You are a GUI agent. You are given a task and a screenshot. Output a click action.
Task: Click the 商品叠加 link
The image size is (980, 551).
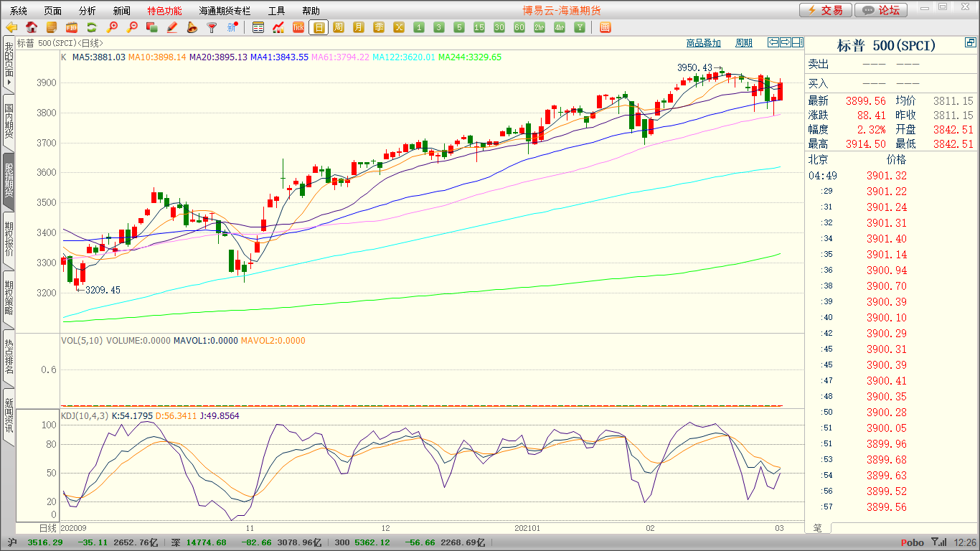click(703, 43)
